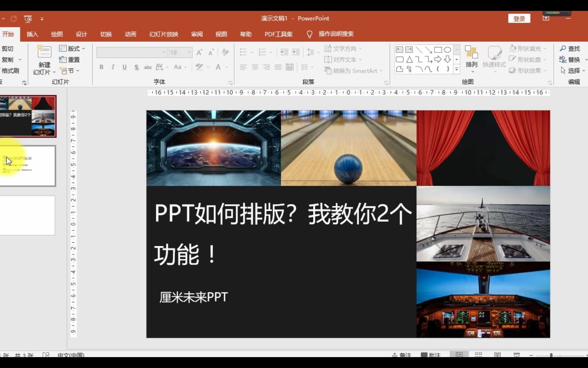Switch to the 插入 (Insert) ribbon tab
588x368 pixels.
pyautogui.click(x=32, y=34)
